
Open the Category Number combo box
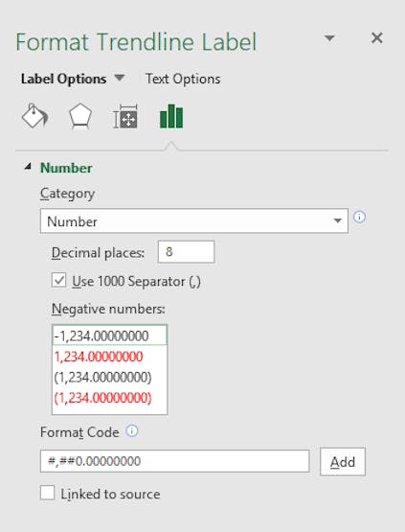point(193,220)
